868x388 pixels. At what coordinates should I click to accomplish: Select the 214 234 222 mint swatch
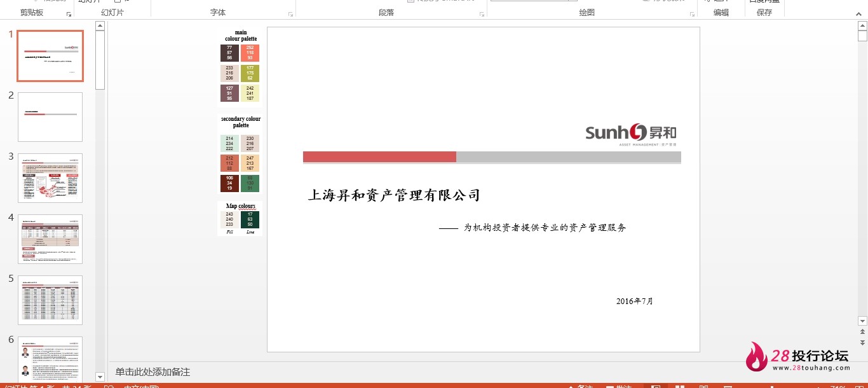229,143
